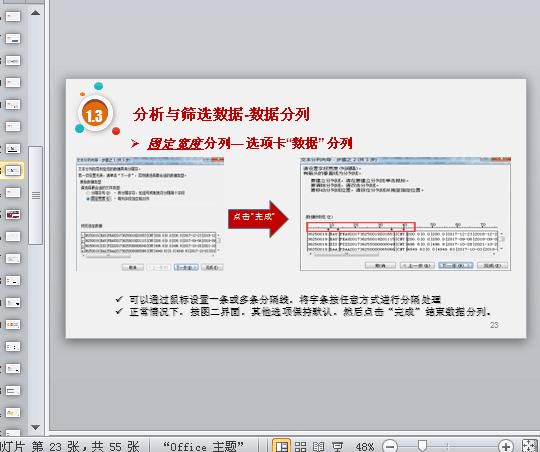
Task: Start the Slide Show from status bar
Action: coord(337,447)
